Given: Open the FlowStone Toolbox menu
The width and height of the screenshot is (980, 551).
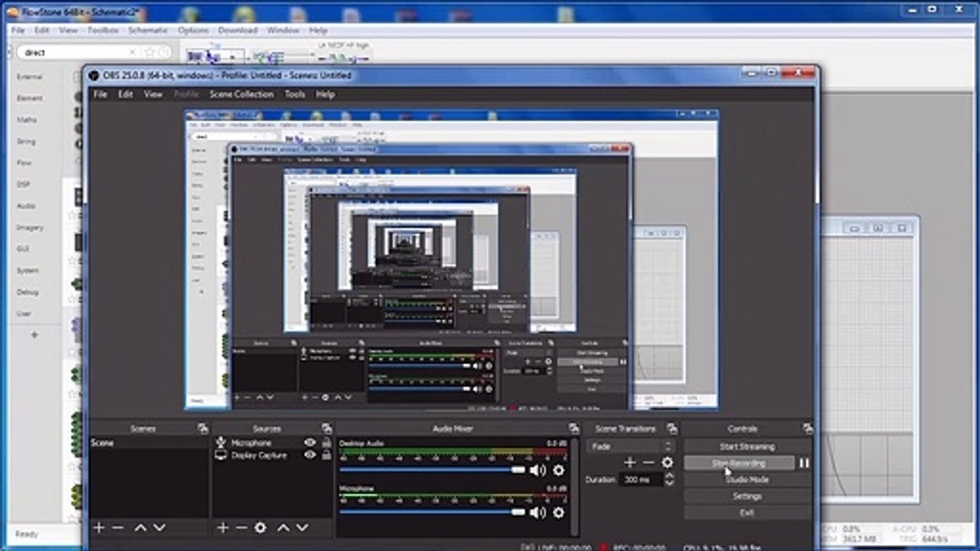Looking at the screenshot, I should (103, 31).
